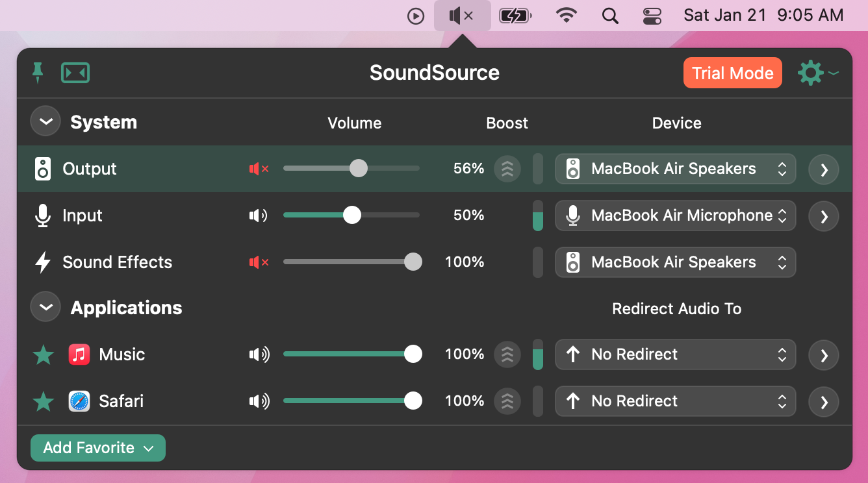Mute the Safari app
The height and width of the screenshot is (483, 868).
tap(259, 401)
